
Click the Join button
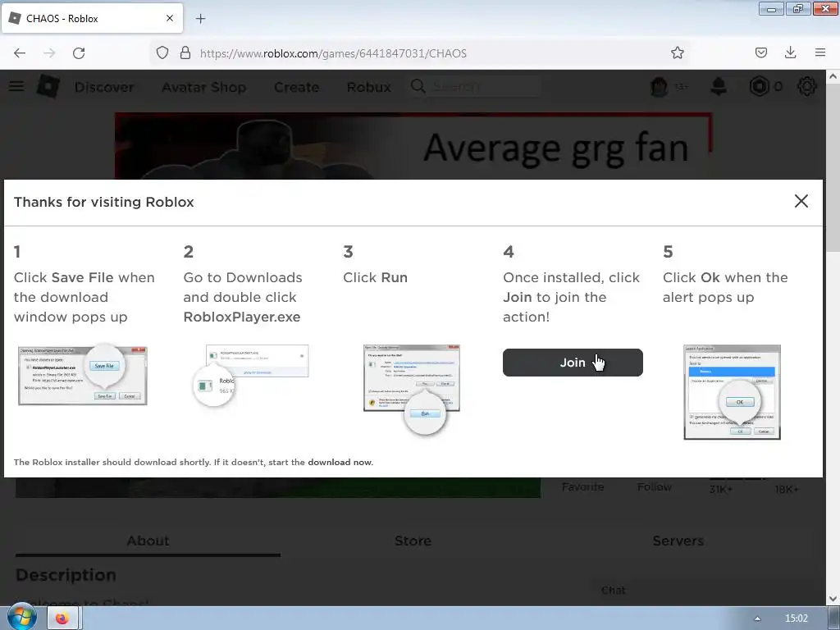(x=573, y=363)
